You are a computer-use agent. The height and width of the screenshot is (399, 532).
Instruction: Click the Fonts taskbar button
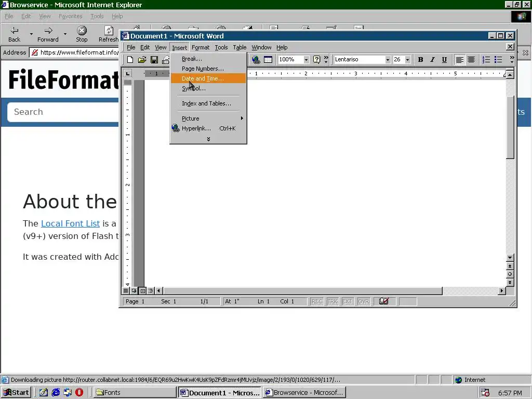point(135,393)
